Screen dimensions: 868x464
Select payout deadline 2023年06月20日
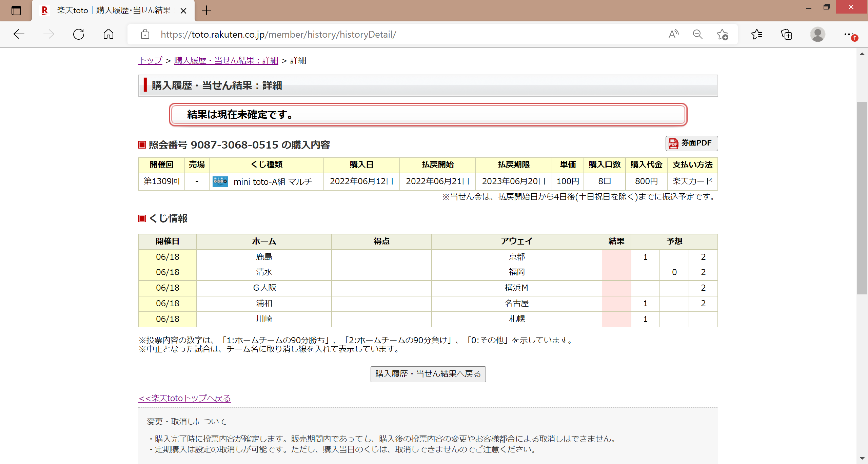pos(514,181)
